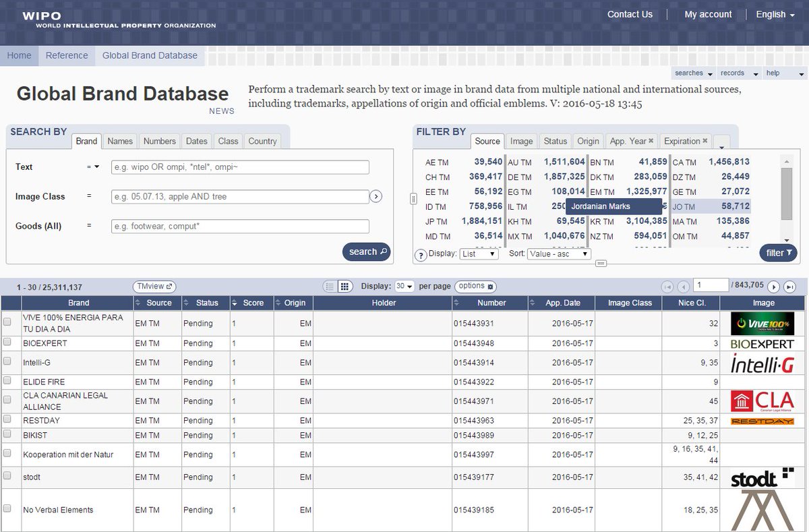Focus the Text search input field
This screenshot has width=809, height=532.
tap(240, 167)
